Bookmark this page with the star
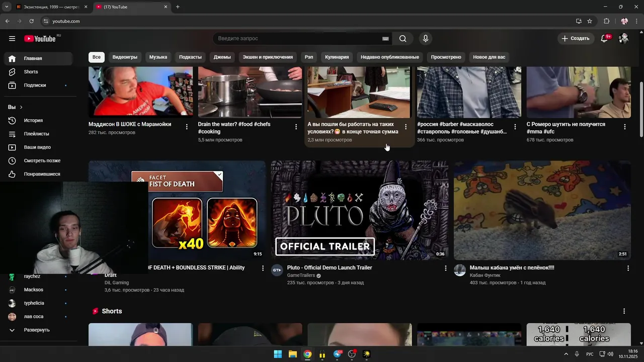Viewport: 644px width, 362px height. (590, 21)
